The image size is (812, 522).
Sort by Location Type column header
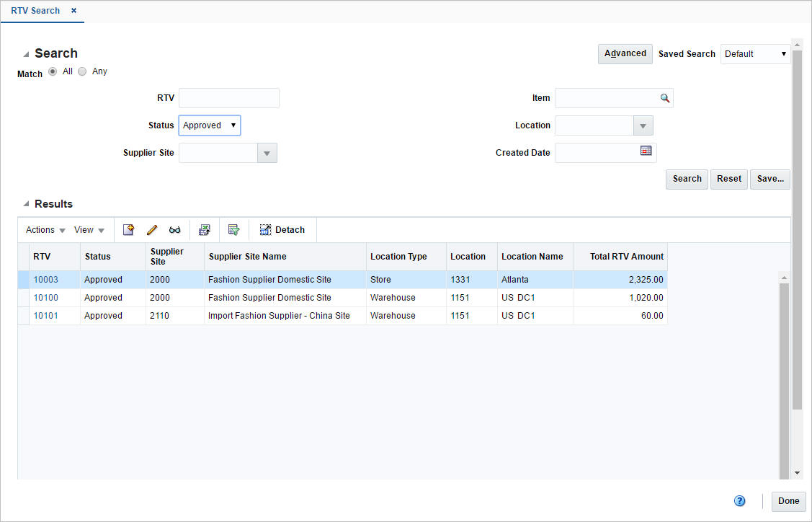point(406,257)
